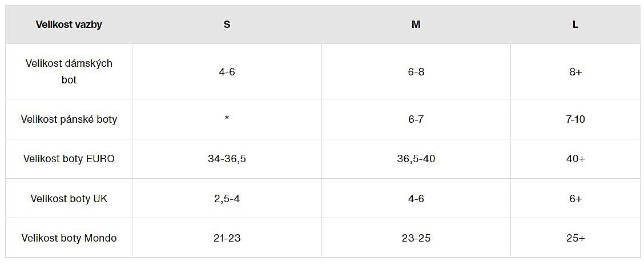Select the 'Velikost pánské boty' row label

pos(69,119)
